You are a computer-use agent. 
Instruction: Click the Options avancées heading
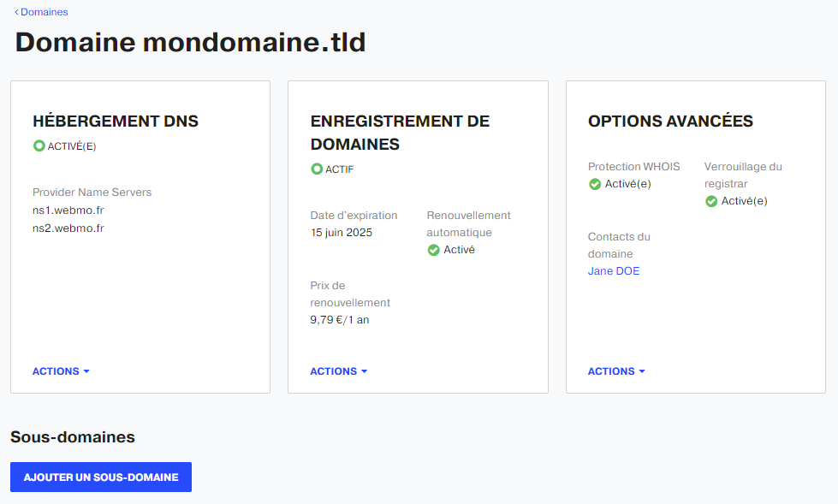coord(670,122)
